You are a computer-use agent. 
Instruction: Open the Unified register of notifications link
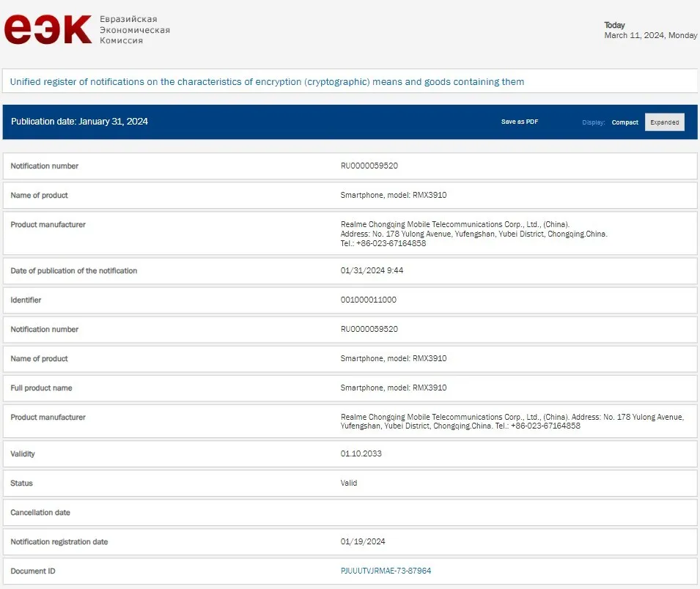point(267,82)
